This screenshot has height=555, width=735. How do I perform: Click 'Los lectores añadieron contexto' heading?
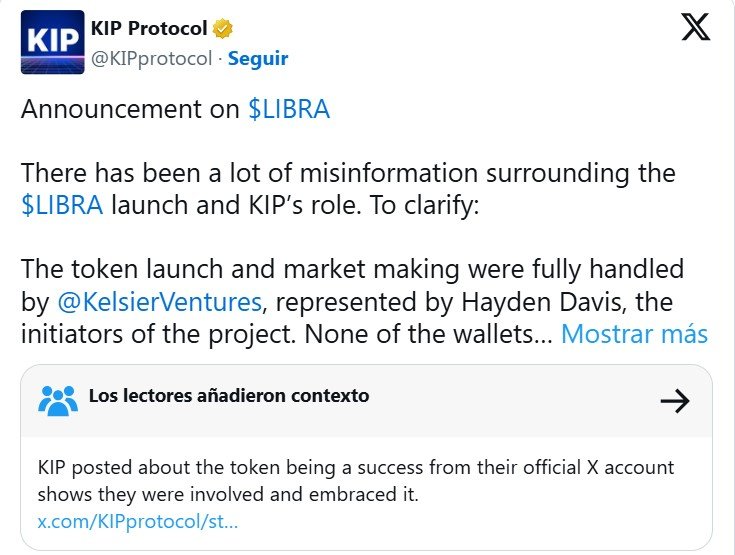229,396
